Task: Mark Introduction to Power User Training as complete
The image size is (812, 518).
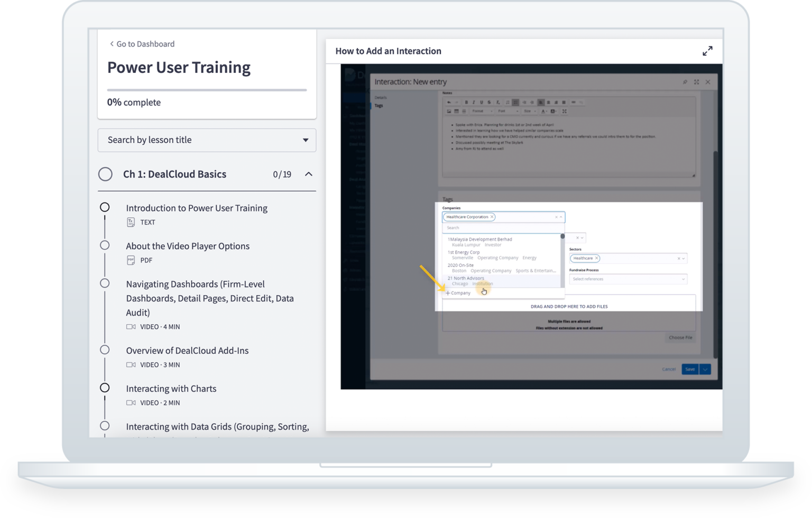Action: 105,207
